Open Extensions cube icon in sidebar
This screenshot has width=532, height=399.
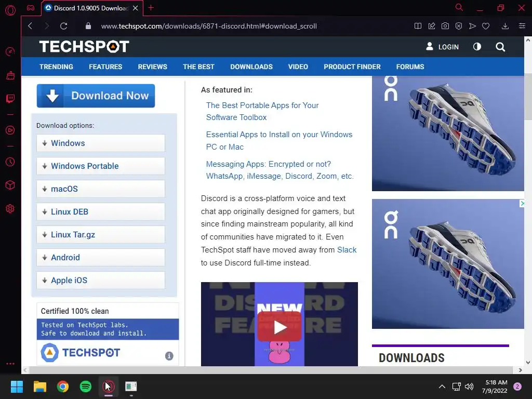tap(10, 185)
